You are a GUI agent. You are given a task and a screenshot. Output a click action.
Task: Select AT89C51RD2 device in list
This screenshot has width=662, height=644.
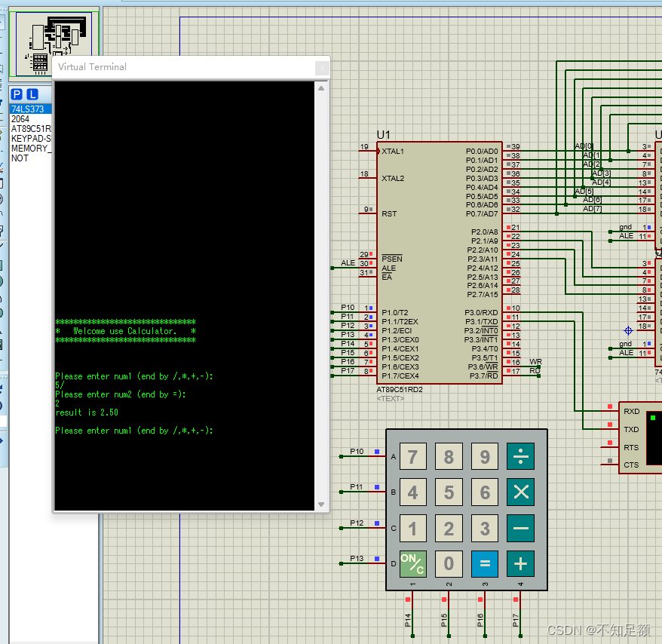point(31,129)
